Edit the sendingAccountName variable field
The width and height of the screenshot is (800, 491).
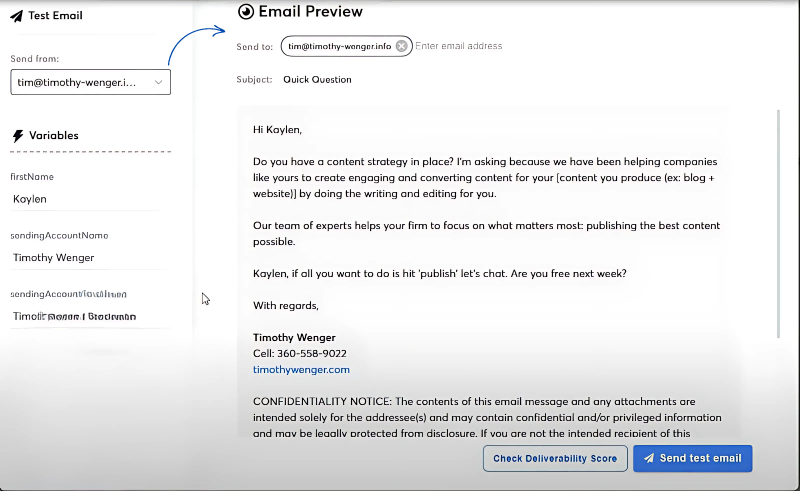coord(85,258)
